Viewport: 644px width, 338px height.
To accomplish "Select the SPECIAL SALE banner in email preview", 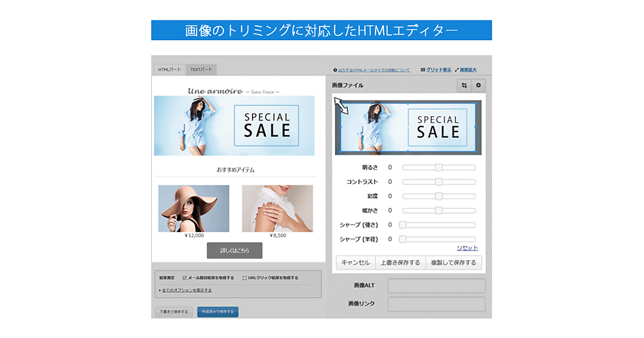I will coord(235,126).
